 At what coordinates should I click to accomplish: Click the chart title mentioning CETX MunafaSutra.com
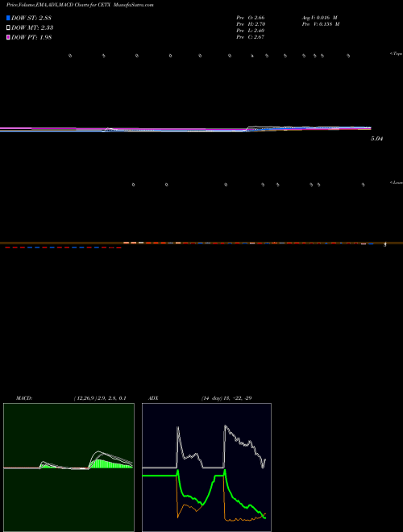tap(80, 6)
